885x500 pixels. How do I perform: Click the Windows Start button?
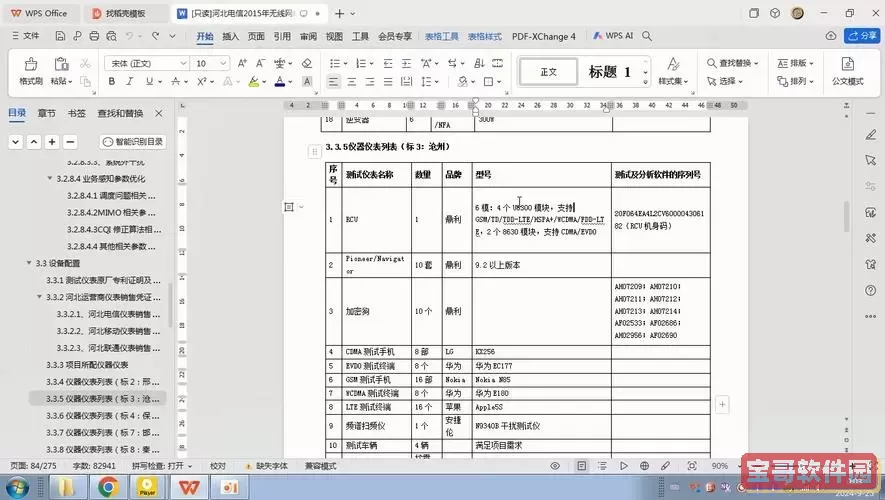coord(18,487)
